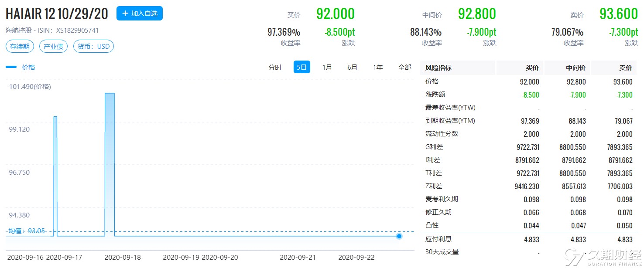Image resolution: width=644 pixels, height=268 pixels.
Task: Toggle the 价格 series legend
Action: [x=21, y=67]
